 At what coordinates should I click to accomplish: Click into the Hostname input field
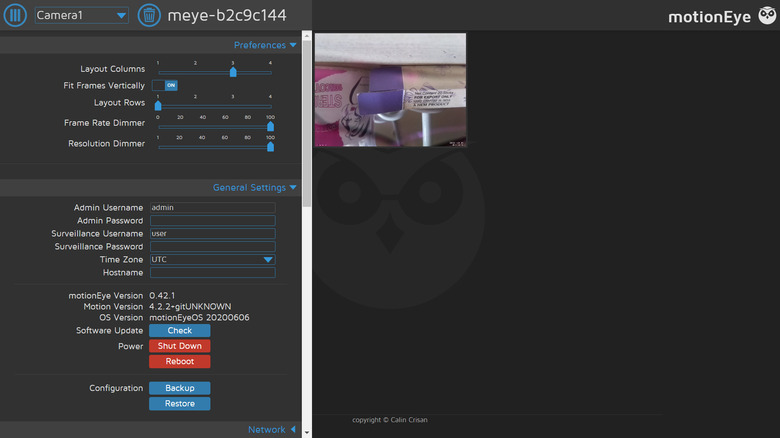(x=212, y=272)
